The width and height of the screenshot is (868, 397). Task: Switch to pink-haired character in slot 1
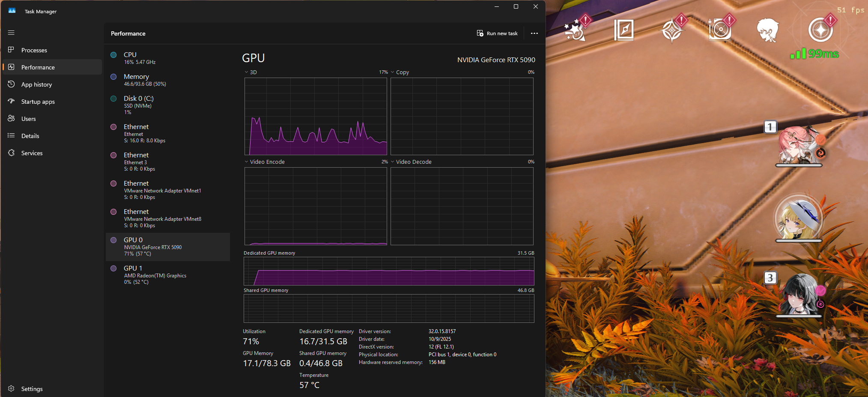(798, 145)
